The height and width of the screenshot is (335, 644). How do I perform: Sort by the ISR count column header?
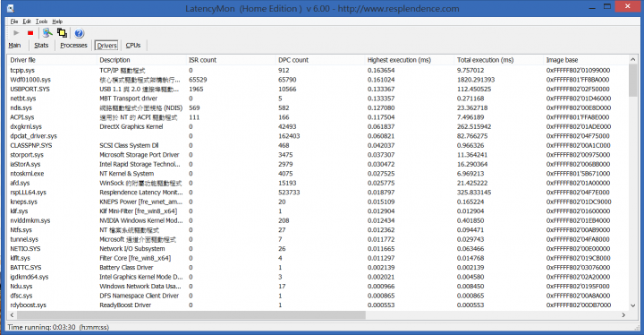tap(231, 60)
